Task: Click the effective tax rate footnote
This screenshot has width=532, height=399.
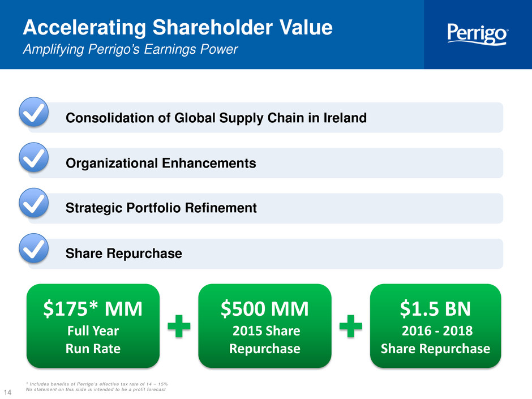Action: tap(97, 384)
